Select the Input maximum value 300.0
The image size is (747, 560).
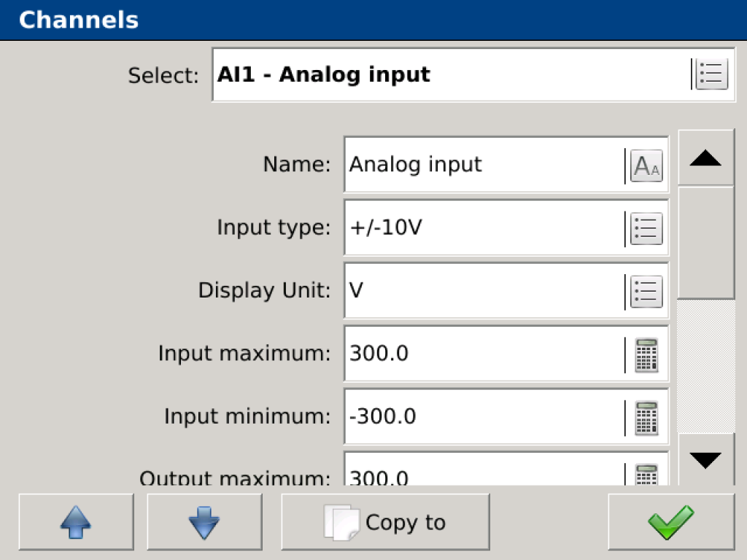(483, 354)
